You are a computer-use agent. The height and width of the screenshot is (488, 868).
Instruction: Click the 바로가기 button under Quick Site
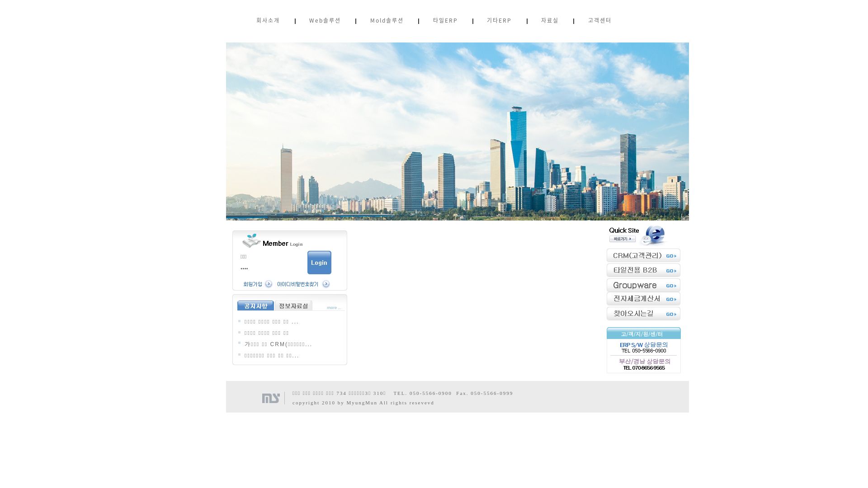pos(623,239)
